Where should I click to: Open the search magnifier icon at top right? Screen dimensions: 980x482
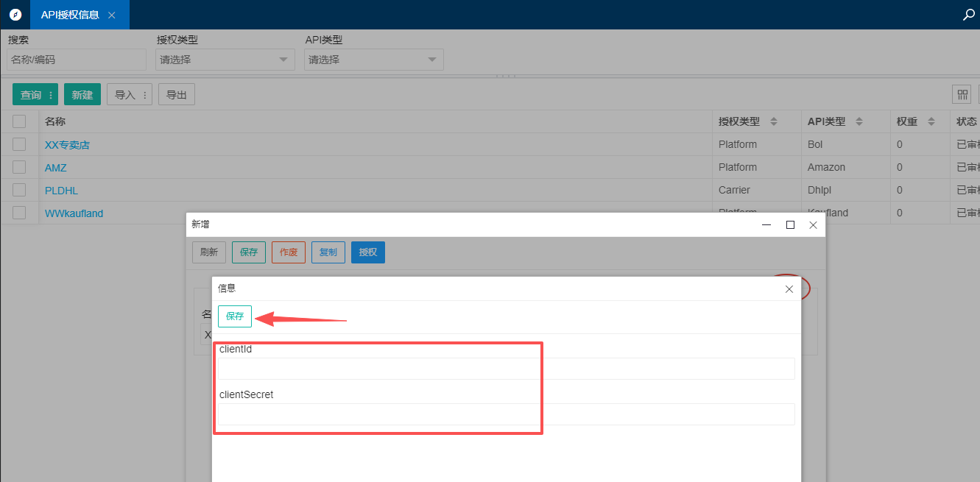(969, 15)
